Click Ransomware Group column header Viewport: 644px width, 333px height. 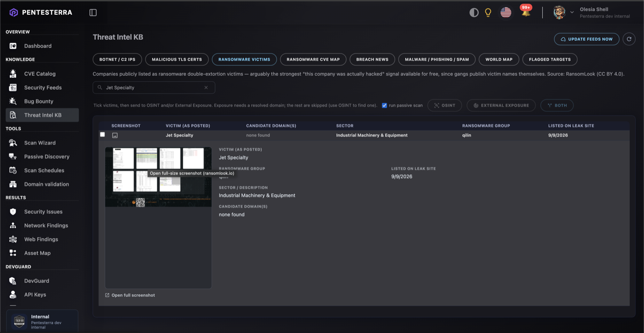486,126
